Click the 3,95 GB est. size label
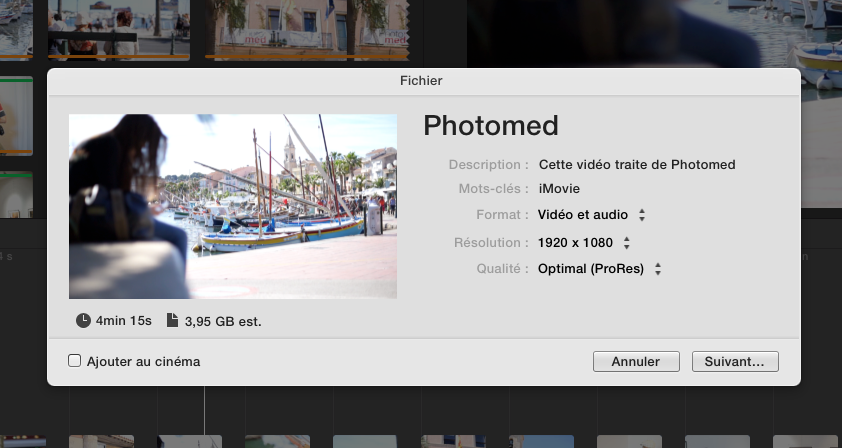 click(x=223, y=322)
